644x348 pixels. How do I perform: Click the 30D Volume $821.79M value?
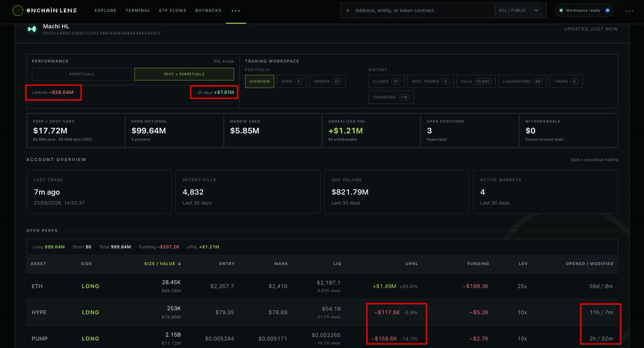point(350,192)
